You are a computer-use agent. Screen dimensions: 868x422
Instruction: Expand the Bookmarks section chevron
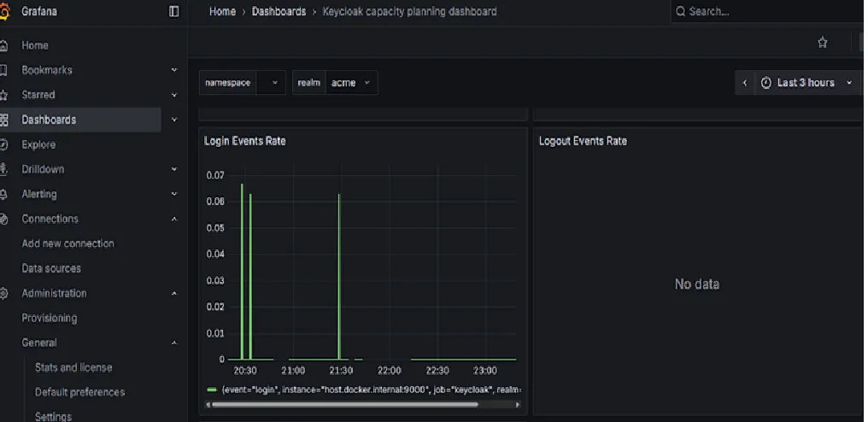(174, 70)
